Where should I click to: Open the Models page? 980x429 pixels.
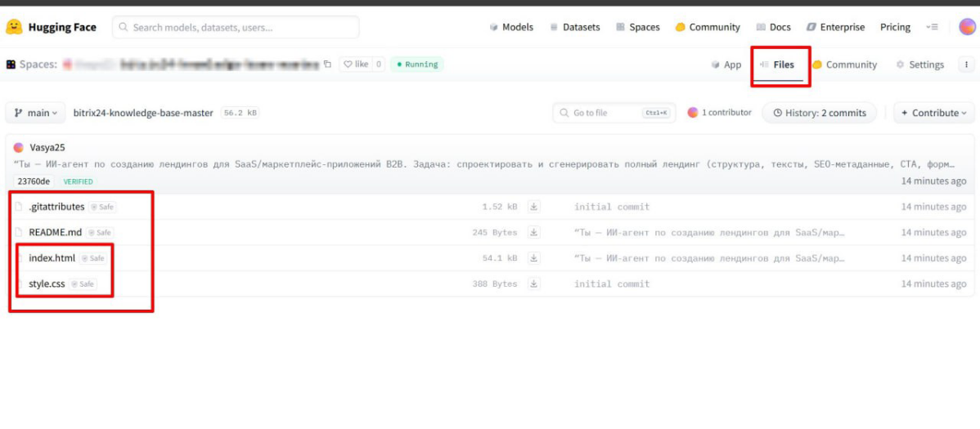click(511, 28)
